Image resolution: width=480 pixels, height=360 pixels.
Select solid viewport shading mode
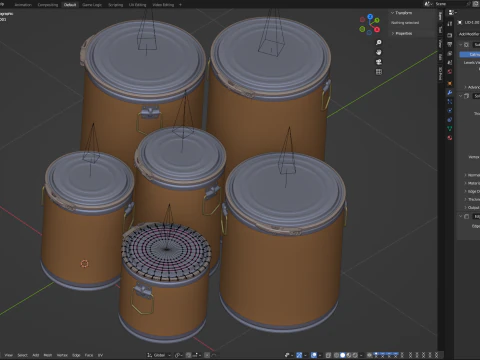pos(342,355)
